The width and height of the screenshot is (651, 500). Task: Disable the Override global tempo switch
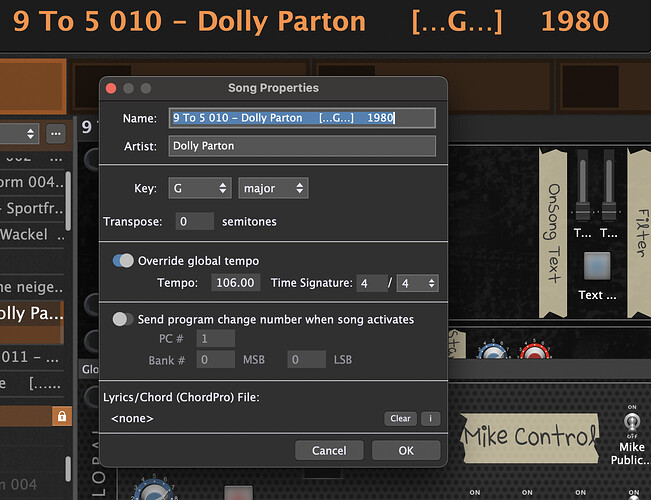pos(123,260)
